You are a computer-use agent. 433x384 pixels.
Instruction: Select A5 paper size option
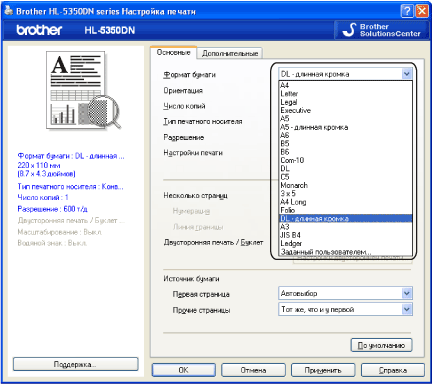345,119
